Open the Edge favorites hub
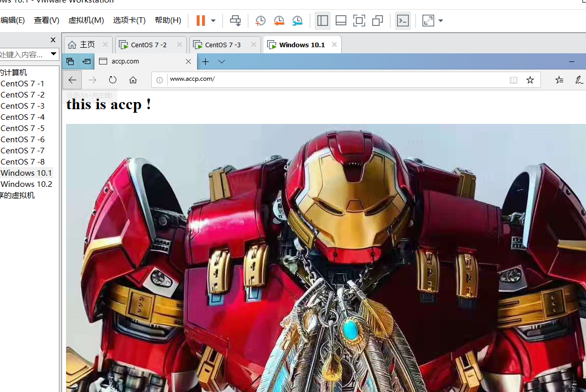The width and height of the screenshot is (586, 392). click(x=559, y=80)
